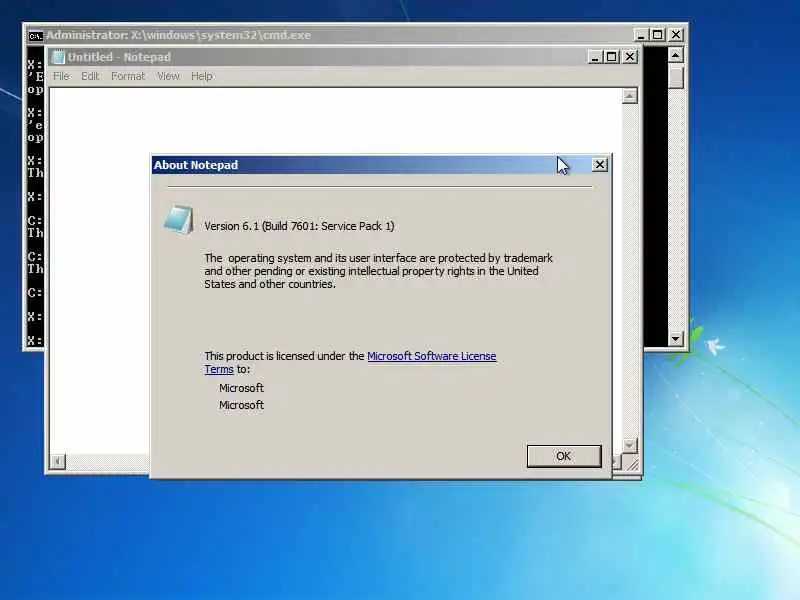This screenshot has width=800, height=600.
Task: Click the cmd.exe title bar icon
Action: click(35, 35)
